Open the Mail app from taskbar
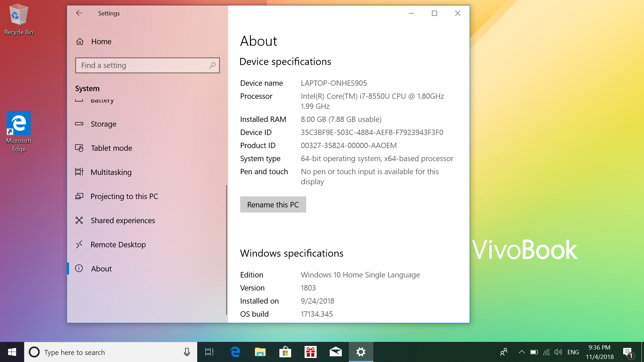 336,352
